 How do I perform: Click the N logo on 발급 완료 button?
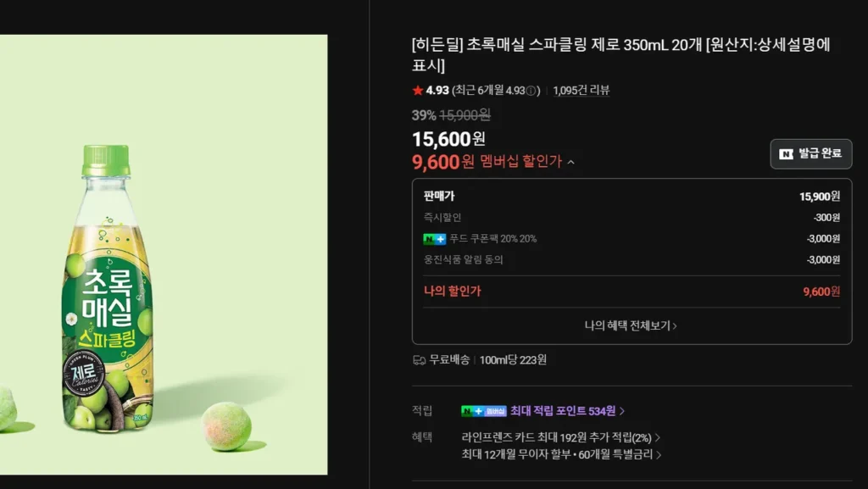[786, 153]
